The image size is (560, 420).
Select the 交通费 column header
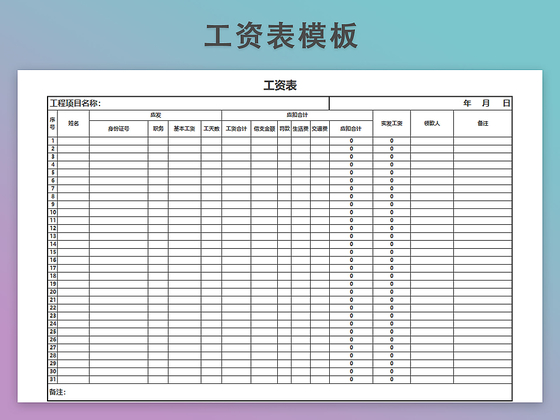point(320,129)
